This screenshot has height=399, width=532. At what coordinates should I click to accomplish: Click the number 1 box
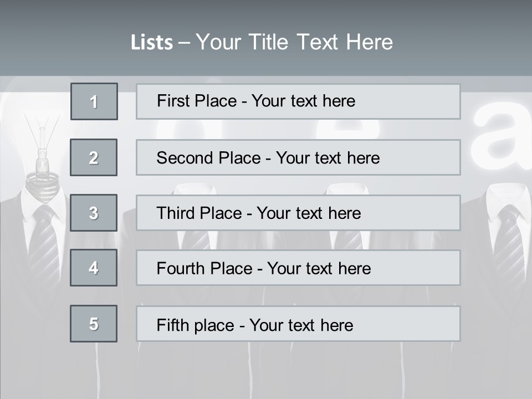pos(94,101)
